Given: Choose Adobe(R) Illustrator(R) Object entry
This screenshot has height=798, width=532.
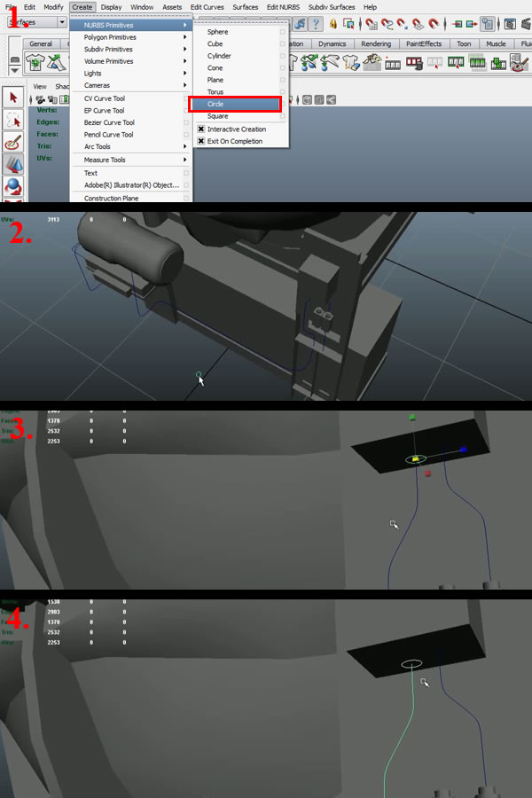Looking at the screenshot, I should (131, 185).
